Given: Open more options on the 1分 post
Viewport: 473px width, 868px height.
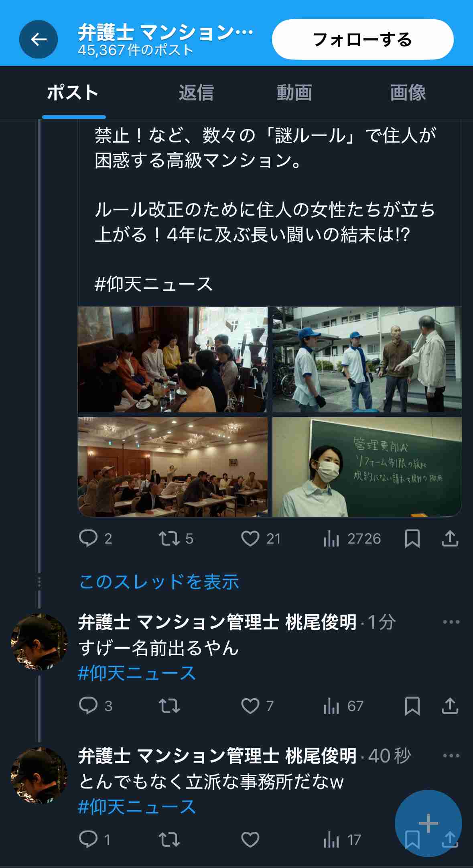Looking at the screenshot, I should pyautogui.click(x=451, y=622).
